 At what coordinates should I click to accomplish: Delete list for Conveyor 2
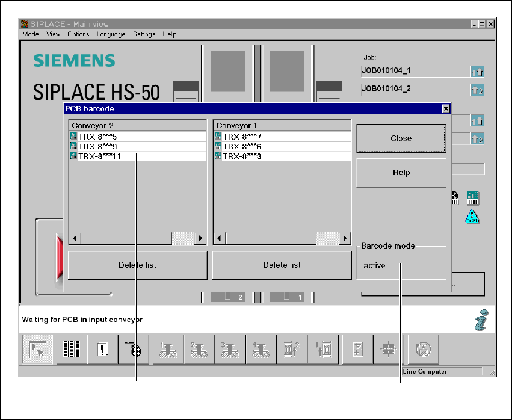click(137, 265)
